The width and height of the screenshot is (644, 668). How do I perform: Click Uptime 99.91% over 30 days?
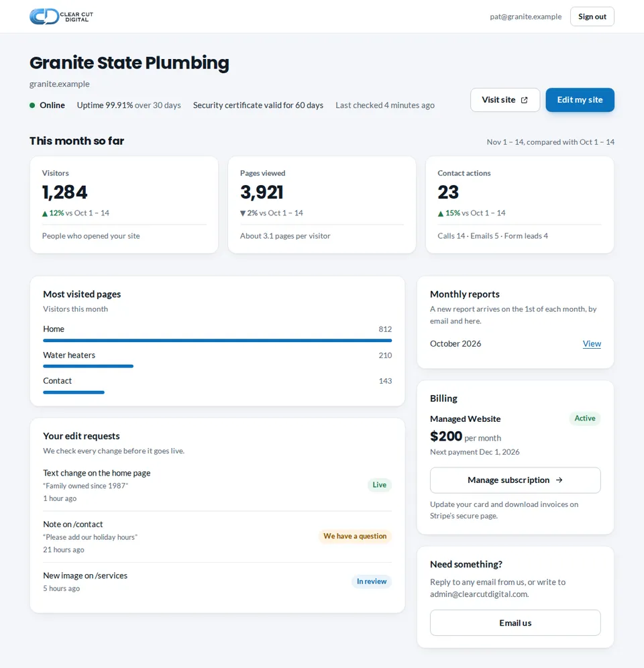point(129,105)
